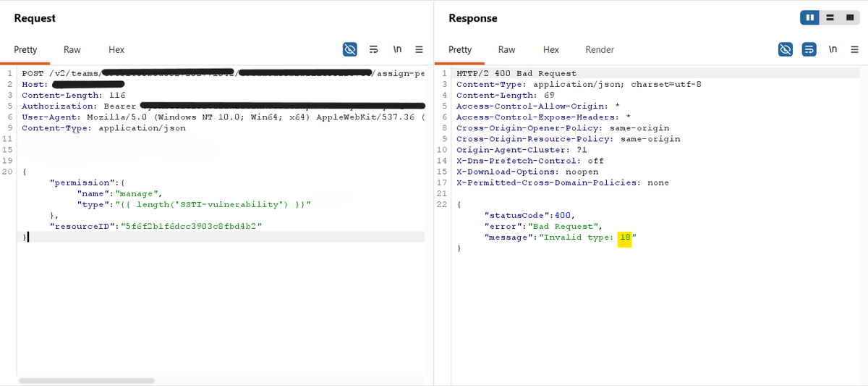Click the X-Dns-Prefetch-Control: off header
The image size is (868, 386).
[529, 161]
